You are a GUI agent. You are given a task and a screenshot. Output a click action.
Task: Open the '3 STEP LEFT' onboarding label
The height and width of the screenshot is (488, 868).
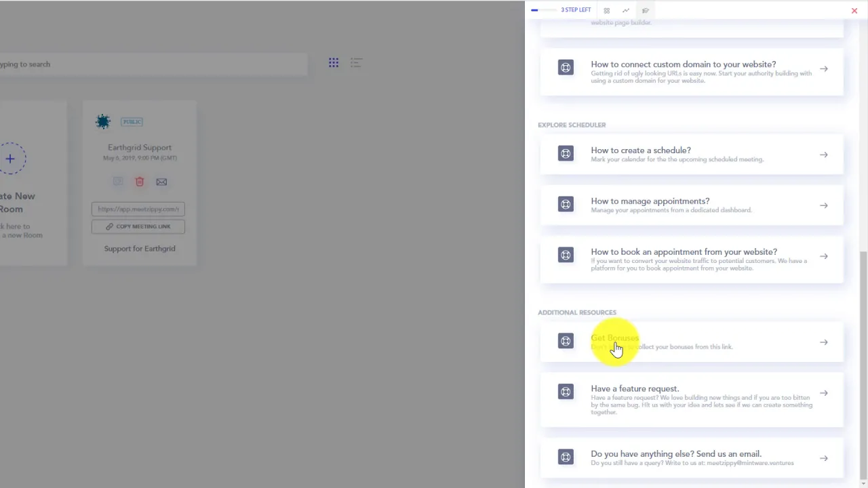tap(576, 10)
